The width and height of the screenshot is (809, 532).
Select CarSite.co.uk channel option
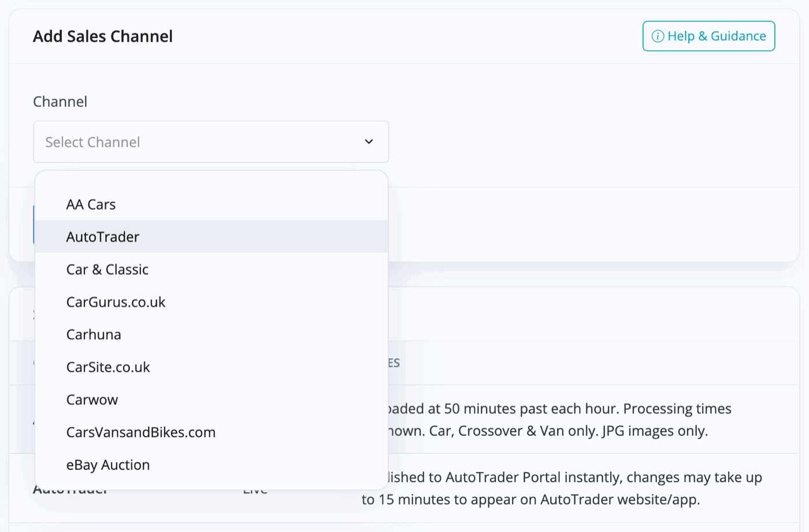pyautogui.click(x=211, y=367)
